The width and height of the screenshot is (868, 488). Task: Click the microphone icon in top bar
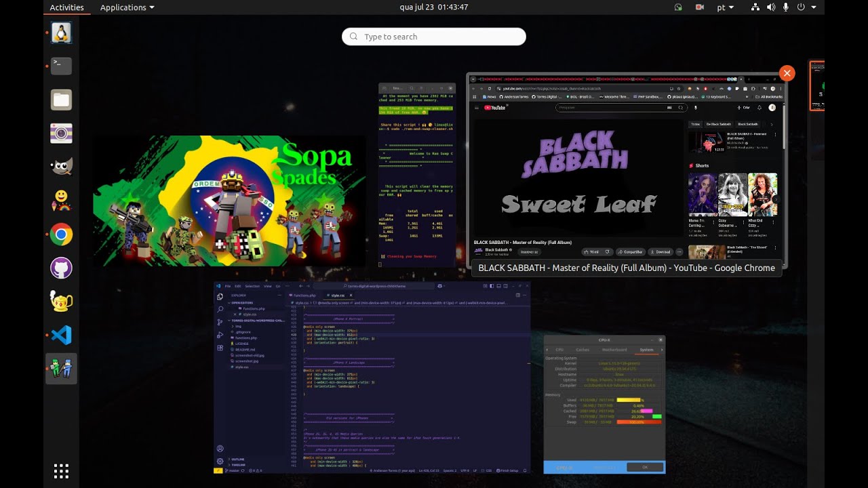[786, 7]
